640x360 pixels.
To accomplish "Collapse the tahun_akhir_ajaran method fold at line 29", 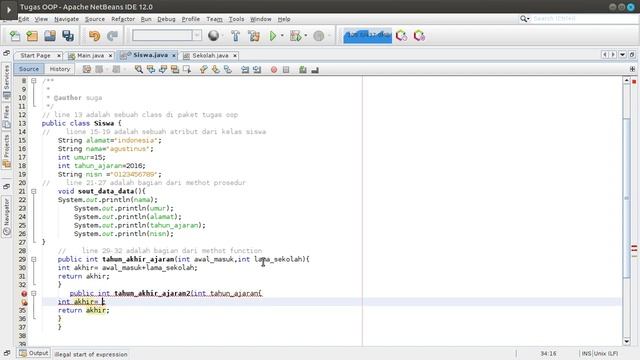I will pos(34,259).
